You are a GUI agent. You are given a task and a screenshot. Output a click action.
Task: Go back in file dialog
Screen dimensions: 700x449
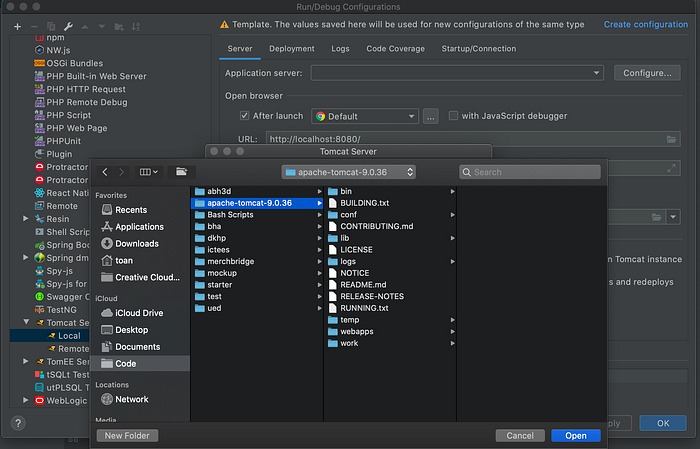point(105,172)
